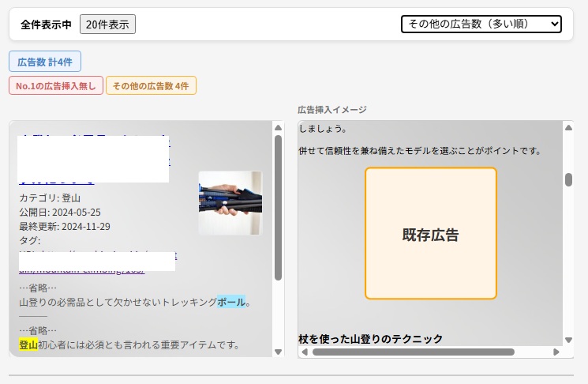Image resolution: width=588 pixels, height=384 pixels.
Task: Click the highlighted ポール keyword
Action: click(231, 302)
